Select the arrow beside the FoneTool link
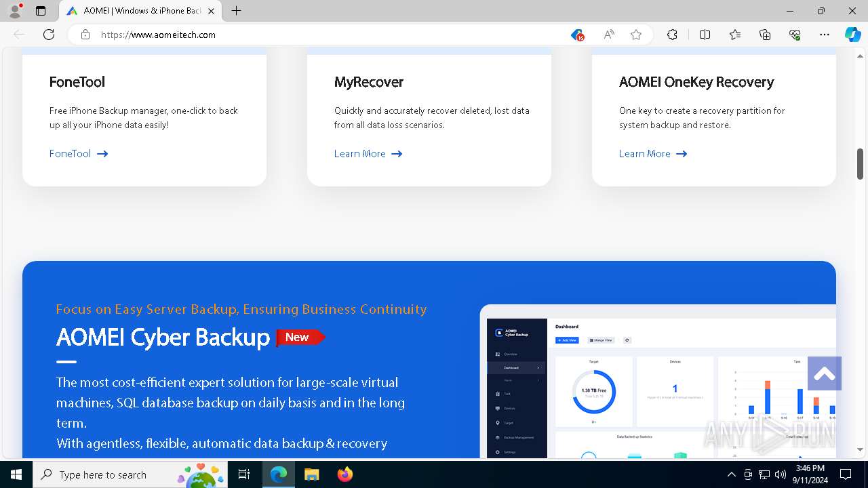 (102, 154)
